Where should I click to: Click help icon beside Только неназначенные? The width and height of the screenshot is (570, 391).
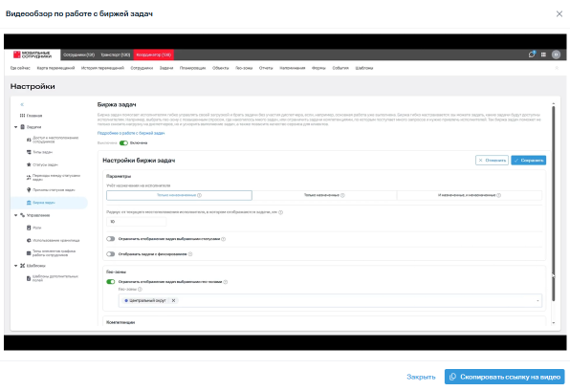[x=199, y=195]
